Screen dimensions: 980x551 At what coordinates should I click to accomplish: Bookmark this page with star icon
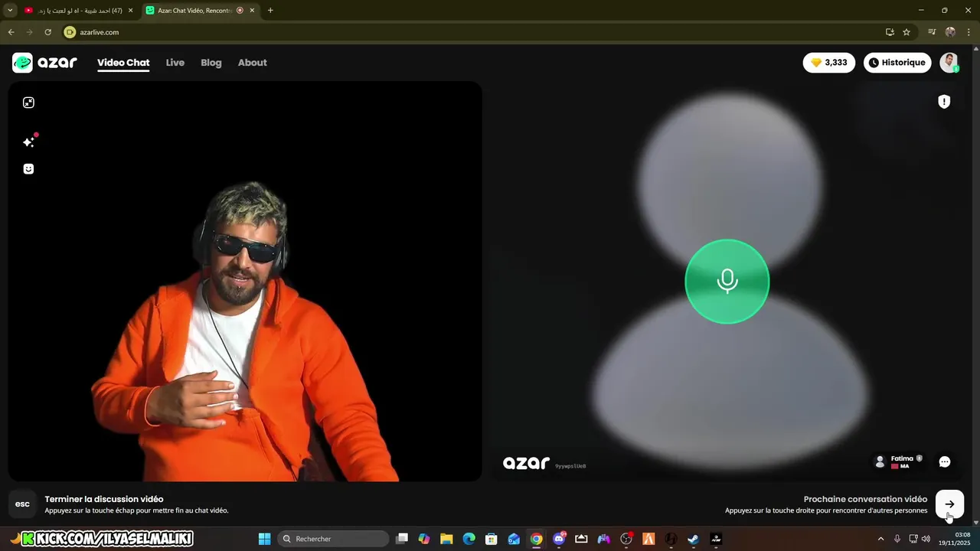pos(906,32)
